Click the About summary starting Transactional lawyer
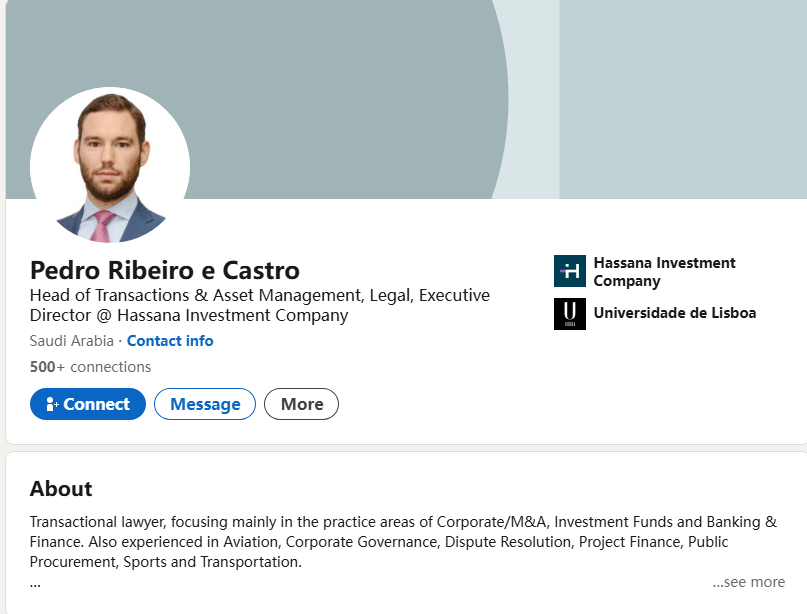Screen dimensions: 807x614 click(400, 542)
